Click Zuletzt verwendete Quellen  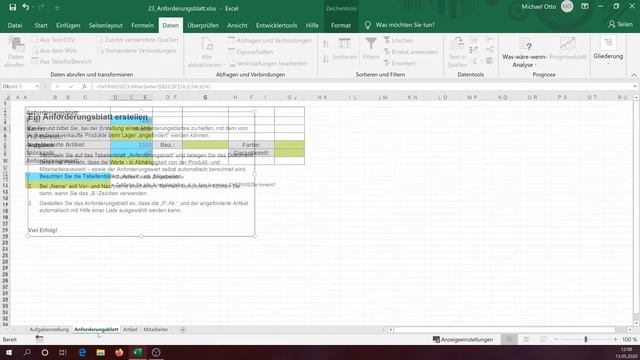click(x=138, y=40)
